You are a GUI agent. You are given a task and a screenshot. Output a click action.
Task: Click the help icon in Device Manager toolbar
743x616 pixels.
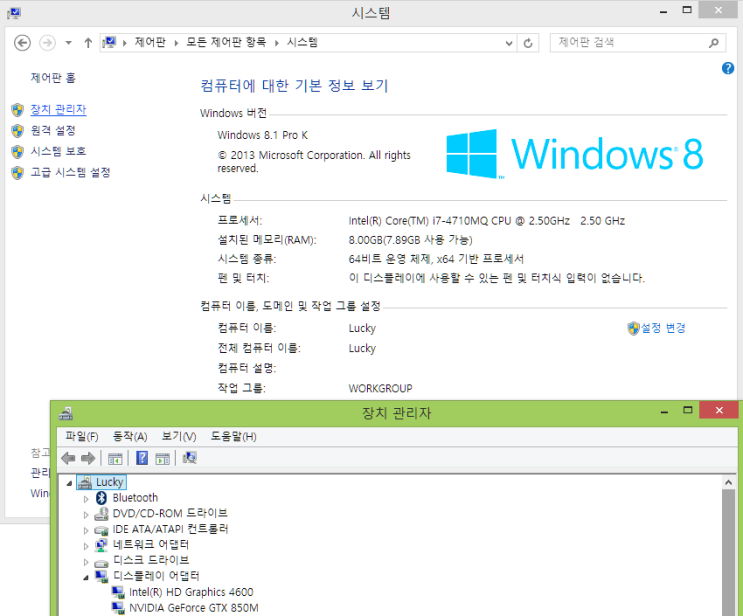tap(142, 458)
